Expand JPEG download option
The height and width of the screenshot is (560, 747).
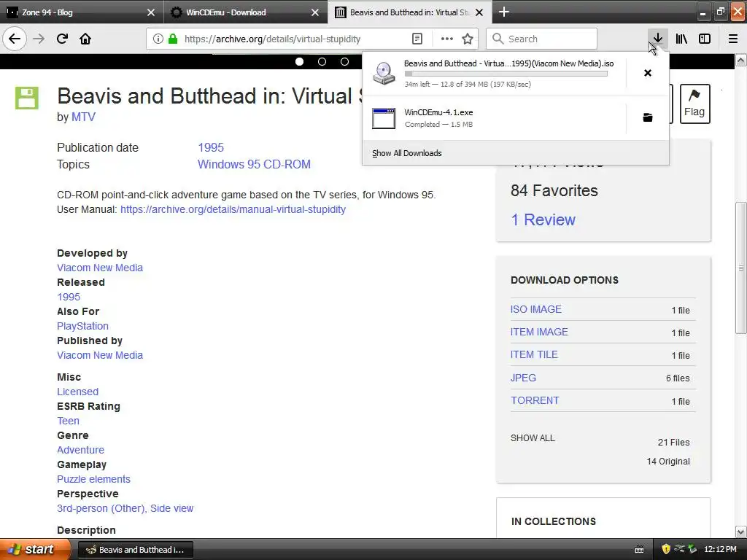[523, 378]
